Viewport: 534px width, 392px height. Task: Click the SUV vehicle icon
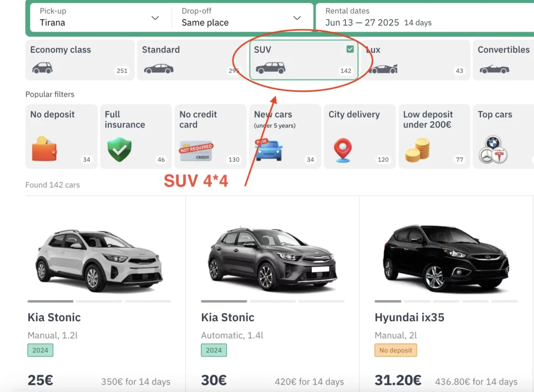[271, 68]
